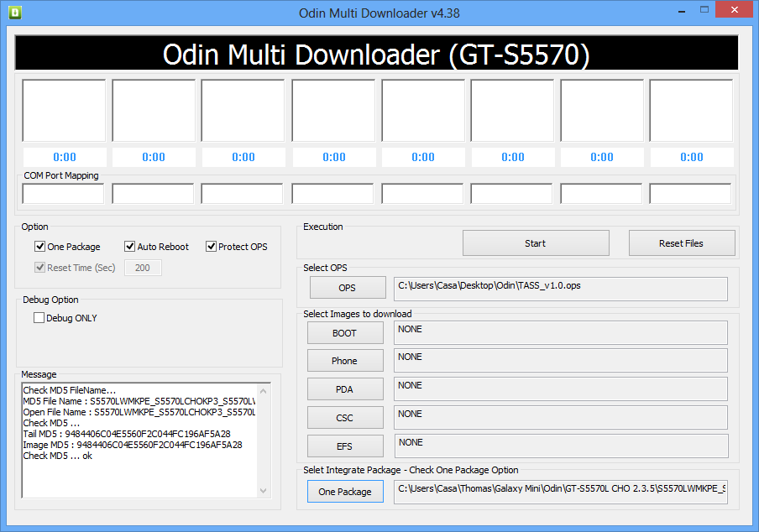Click the 'Check MD5 FileName...' log line

coord(70,390)
